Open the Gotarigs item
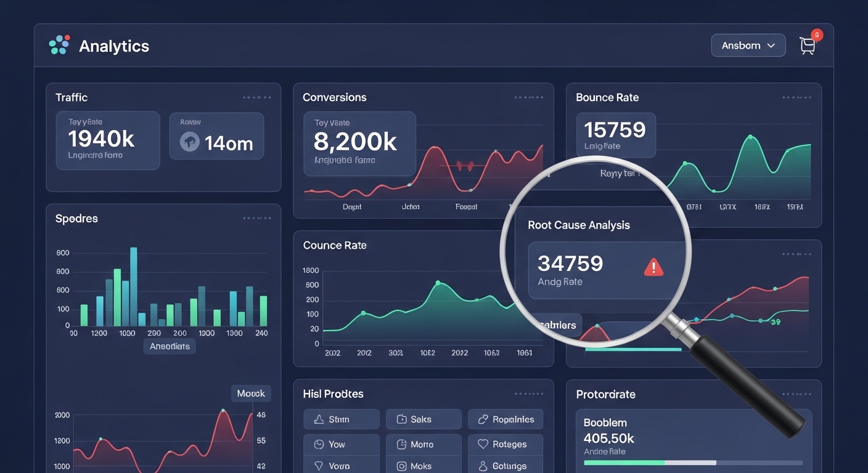The height and width of the screenshot is (473, 868). (505, 466)
